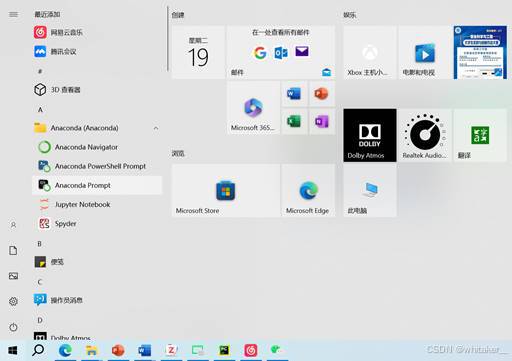This screenshot has width=512, height=361.
Task: Open NetEase Cloud Music from recently added
Action: (97, 32)
